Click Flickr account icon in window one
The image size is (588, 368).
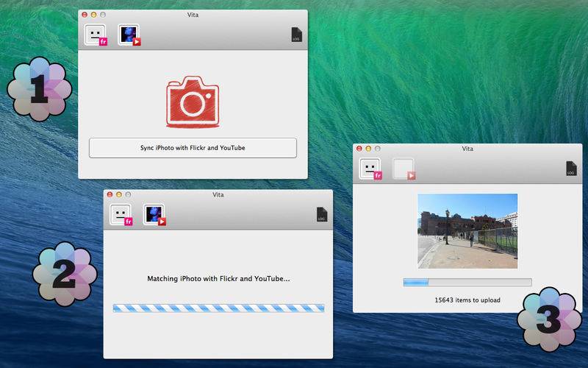coord(96,35)
